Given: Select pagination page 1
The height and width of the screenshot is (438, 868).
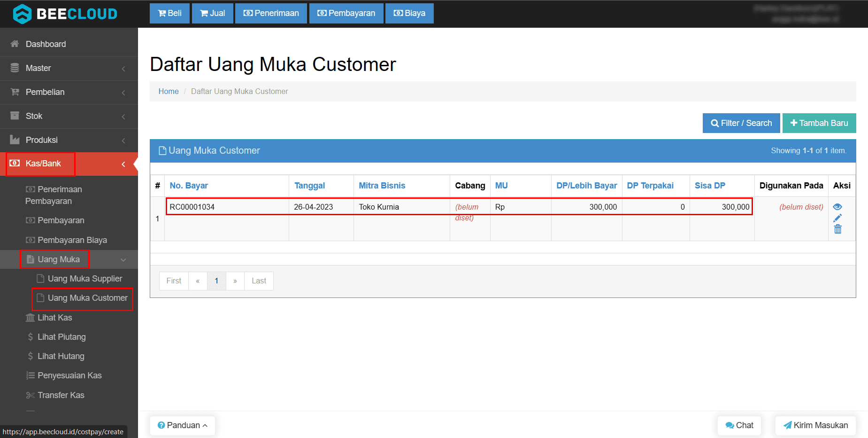Looking at the screenshot, I should pyautogui.click(x=216, y=281).
